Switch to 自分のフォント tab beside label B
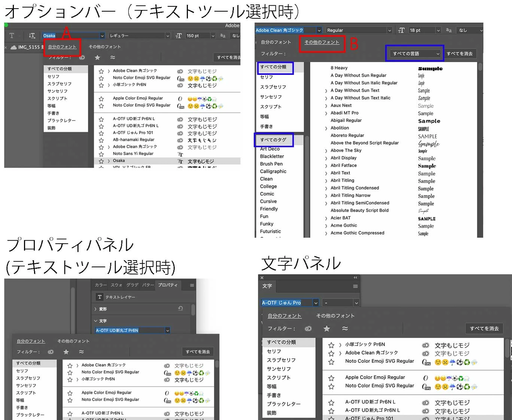The width and height of the screenshot is (512, 420). tap(276, 42)
